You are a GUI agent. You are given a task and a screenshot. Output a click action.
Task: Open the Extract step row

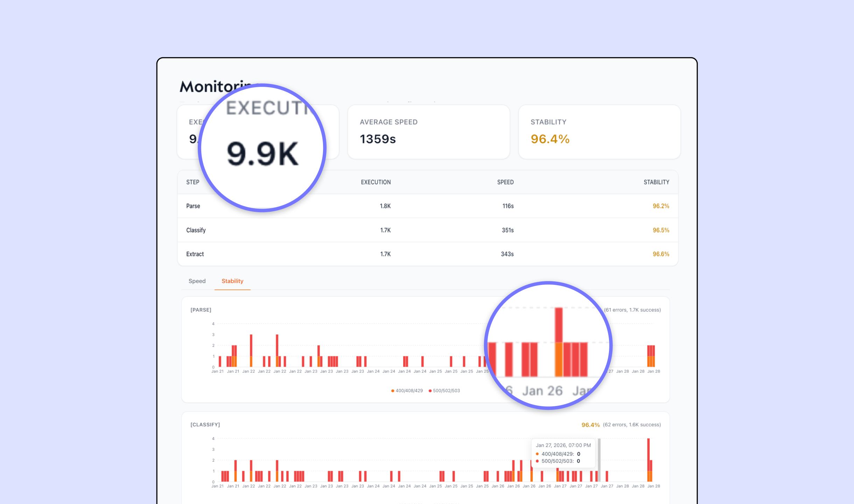(195, 254)
